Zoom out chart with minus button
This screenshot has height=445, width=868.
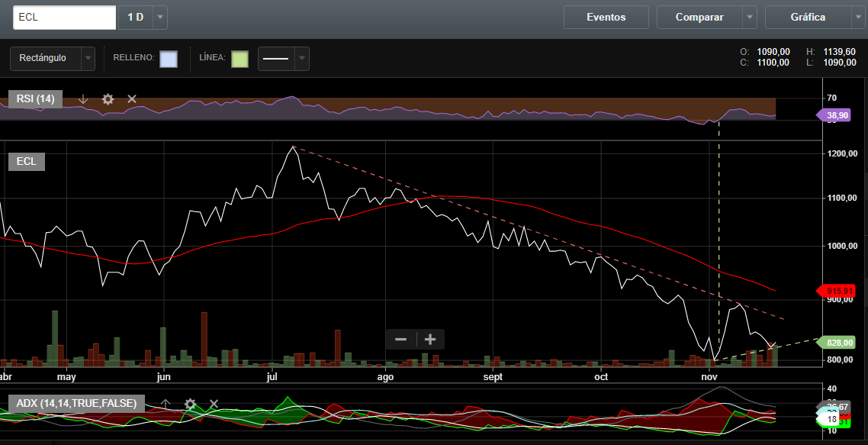click(x=400, y=339)
